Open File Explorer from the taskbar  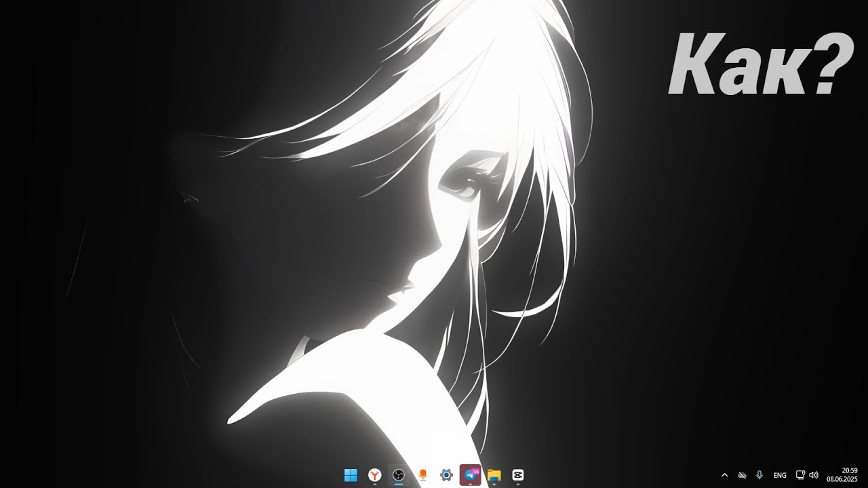click(x=494, y=475)
